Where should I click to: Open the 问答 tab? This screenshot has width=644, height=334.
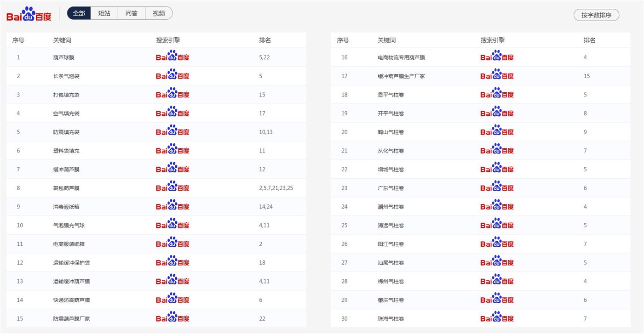[x=132, y=13]
